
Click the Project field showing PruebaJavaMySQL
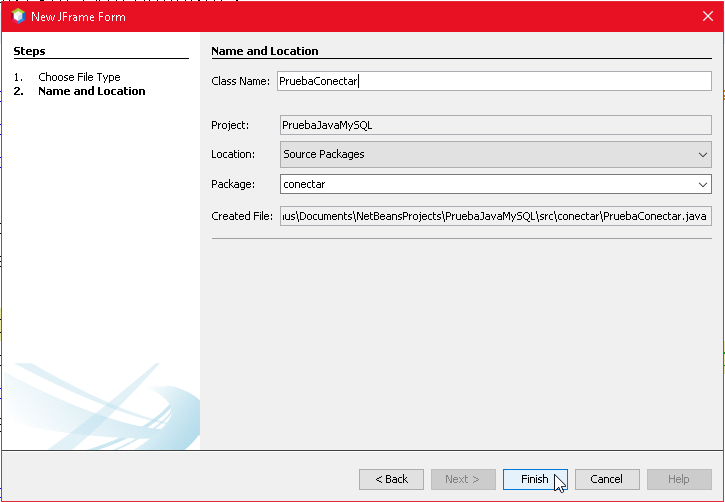[496, 125]
